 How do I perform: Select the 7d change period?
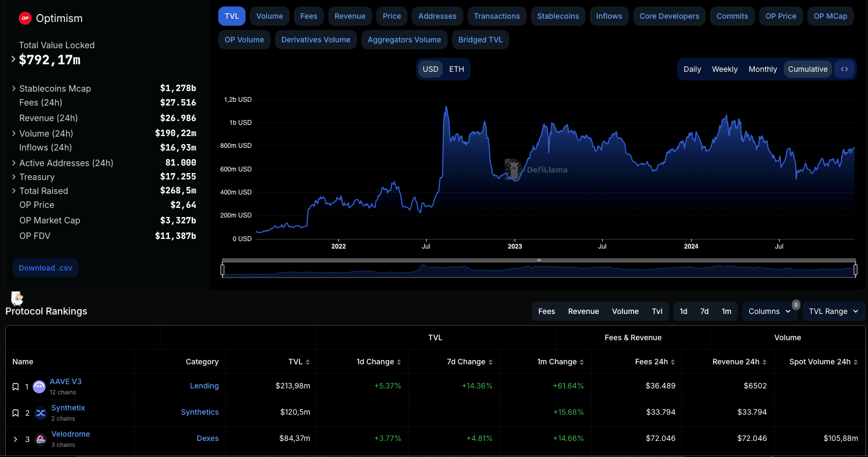click(704, 311)
